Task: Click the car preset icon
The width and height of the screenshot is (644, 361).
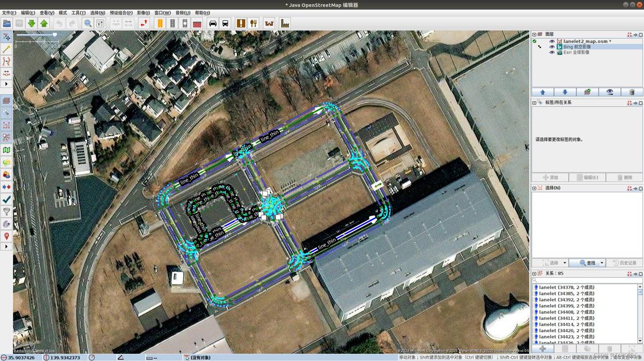Action: pos(213,23)
